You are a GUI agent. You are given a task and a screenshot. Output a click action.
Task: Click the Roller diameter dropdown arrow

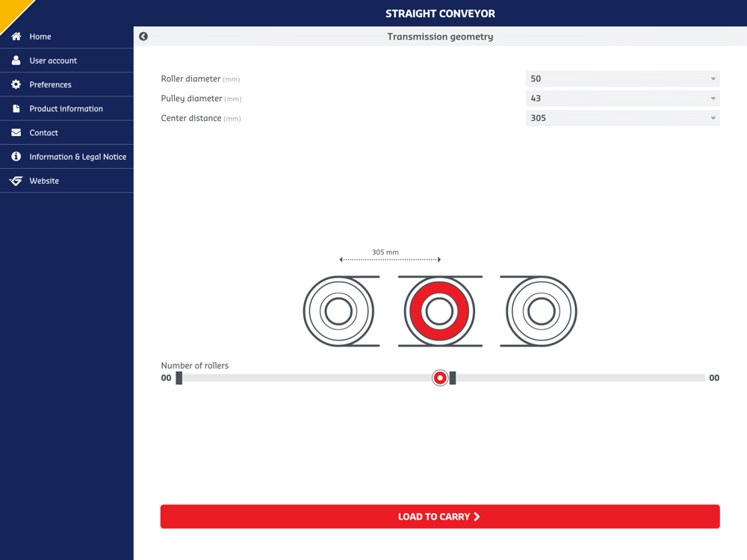point(713,78)
